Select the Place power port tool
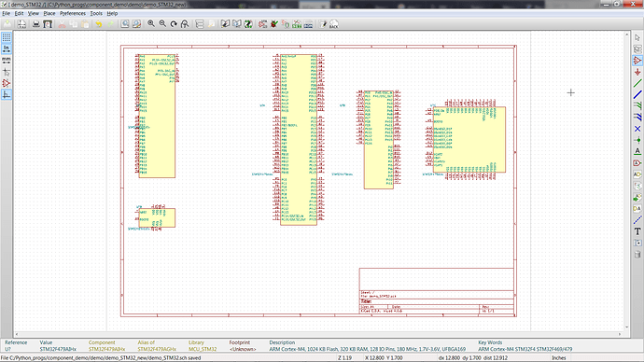 tap(637, 72)
